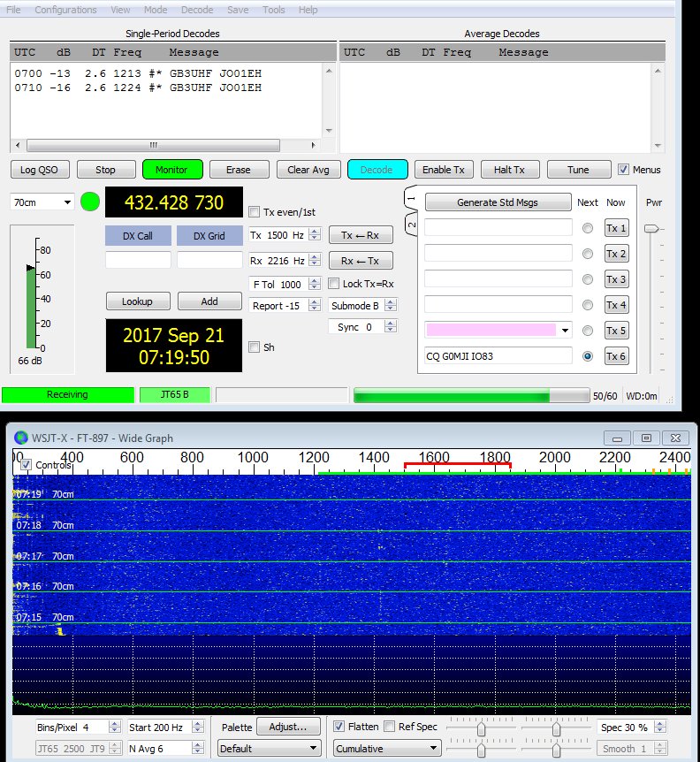Toggle the Lock Tx=Rx checkbox

point(334,284)
